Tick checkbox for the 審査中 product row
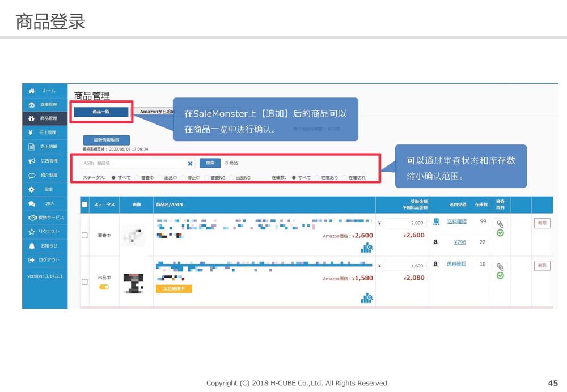 tap(84, 236)
